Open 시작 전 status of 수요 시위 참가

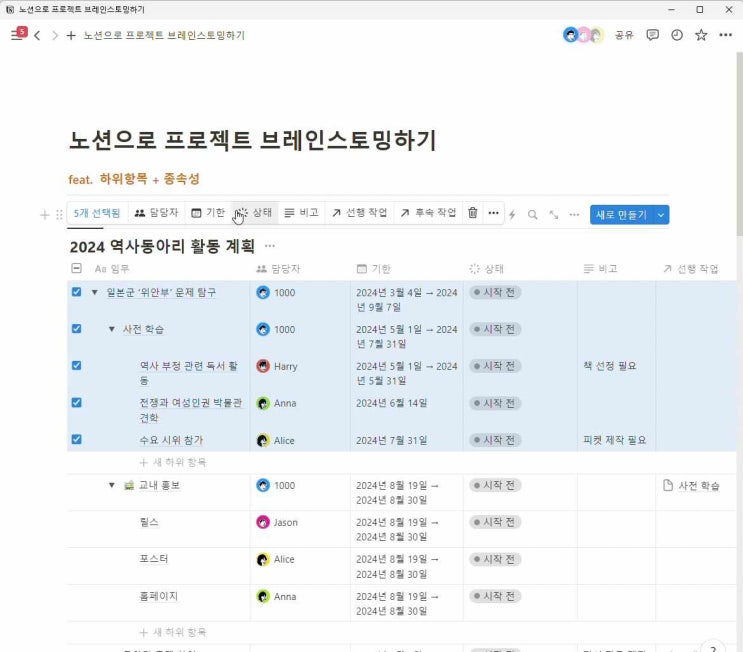495,440
